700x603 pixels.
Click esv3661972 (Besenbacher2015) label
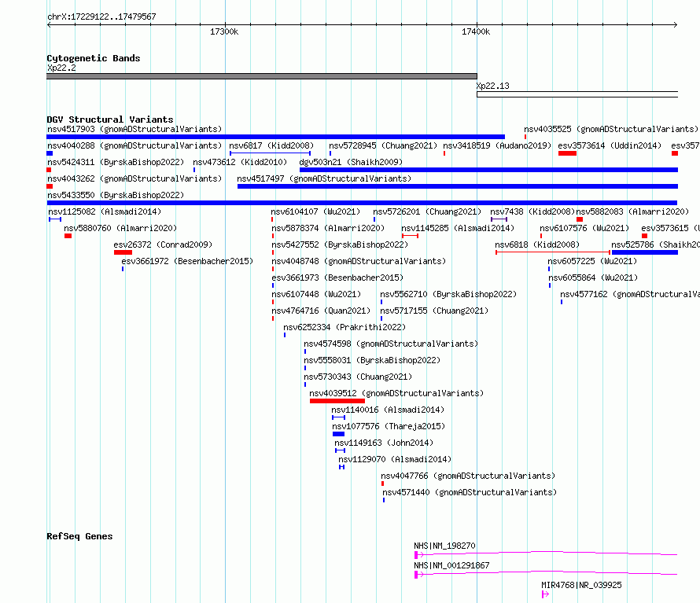coord(187,262)
